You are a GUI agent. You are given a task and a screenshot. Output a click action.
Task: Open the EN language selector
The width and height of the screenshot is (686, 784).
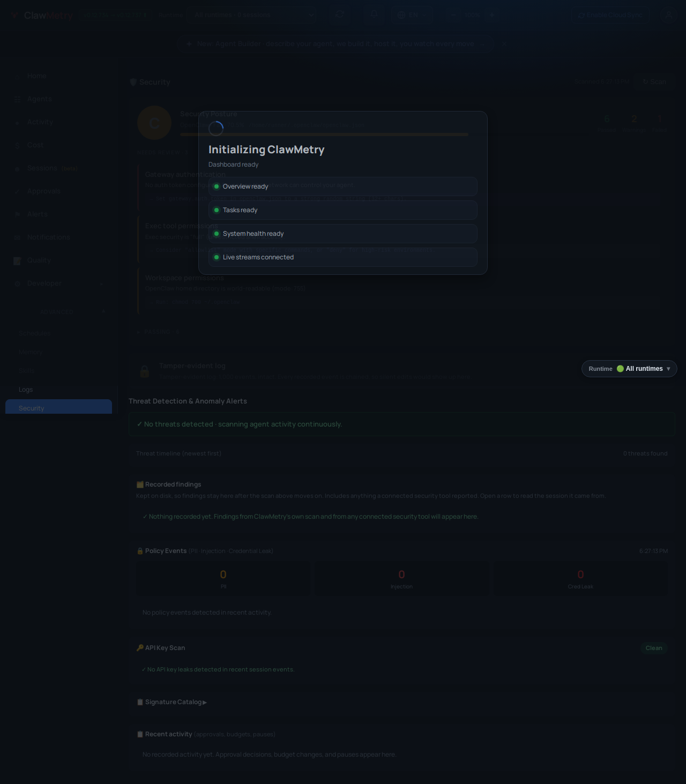pyautogui.click(x=412, y=15)
